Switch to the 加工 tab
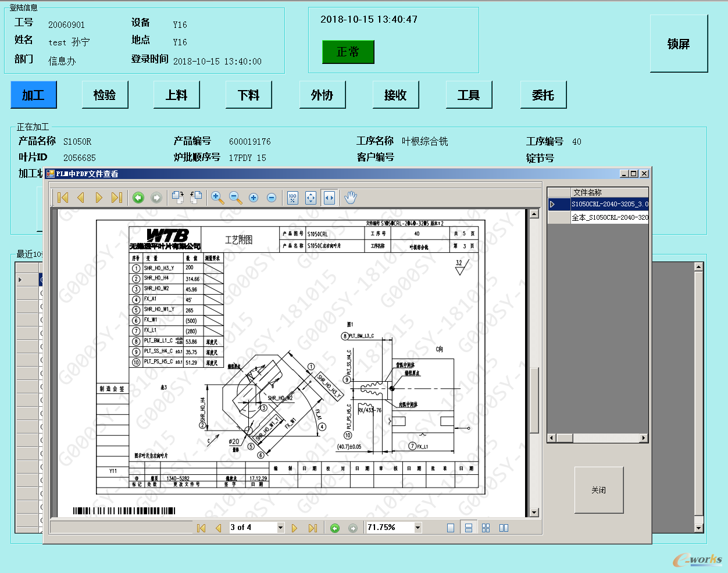728x573 pixels. pos(34,95)
